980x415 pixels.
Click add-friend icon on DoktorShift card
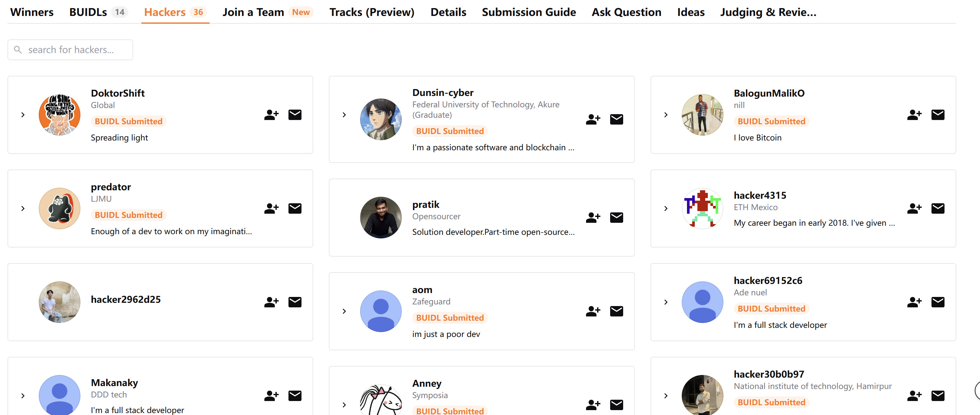[x=271, y=115]
